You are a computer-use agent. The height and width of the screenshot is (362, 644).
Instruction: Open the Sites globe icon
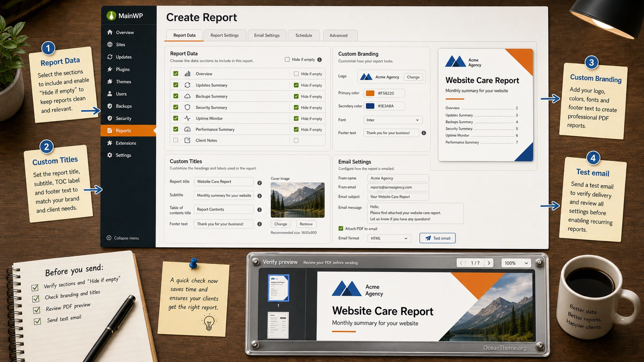(x=110, y=45)
